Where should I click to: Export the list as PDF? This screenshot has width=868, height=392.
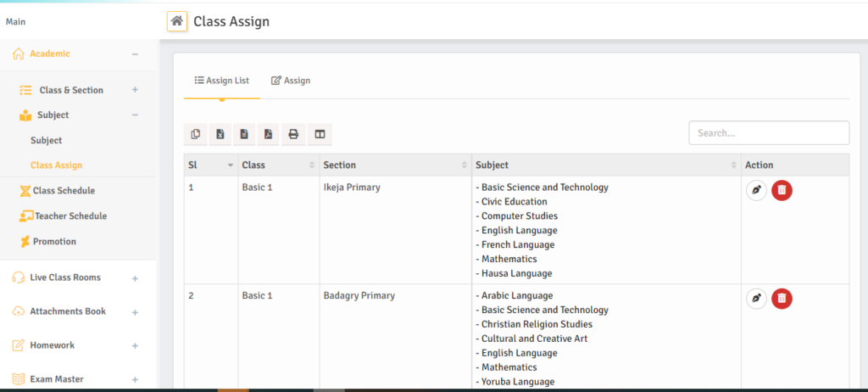(x=268, y=134)
